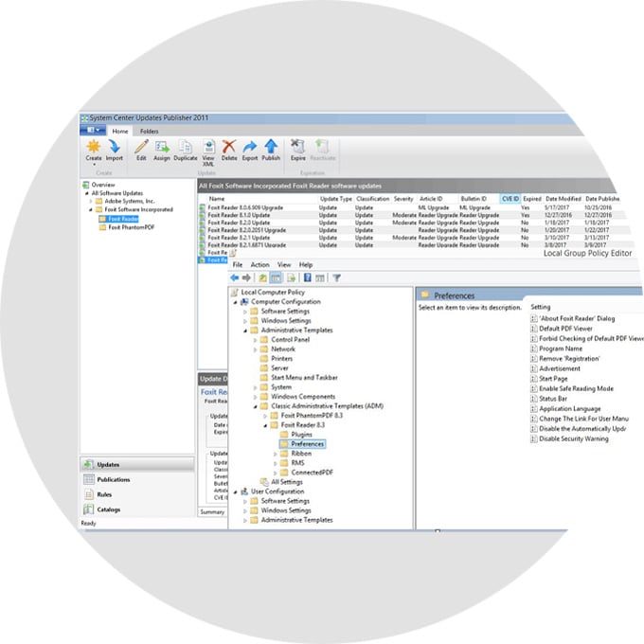Viewport: 644px width, 644px height.
Task: Open Disable Security Warning setting
Action: tap(573, 438)
